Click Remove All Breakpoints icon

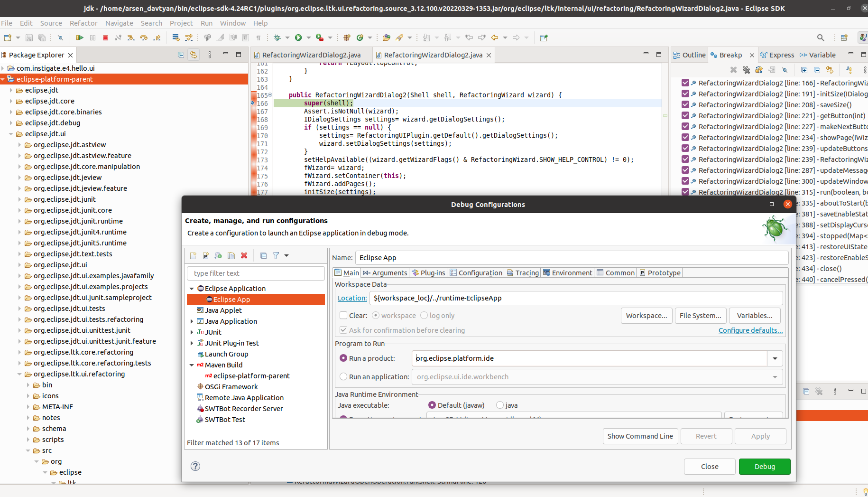click(x=746, y=70)
